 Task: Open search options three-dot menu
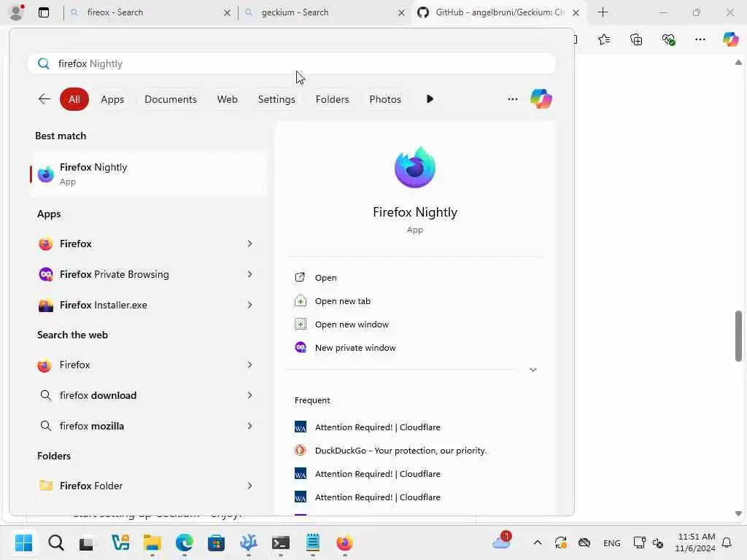[x=513, y=99]
